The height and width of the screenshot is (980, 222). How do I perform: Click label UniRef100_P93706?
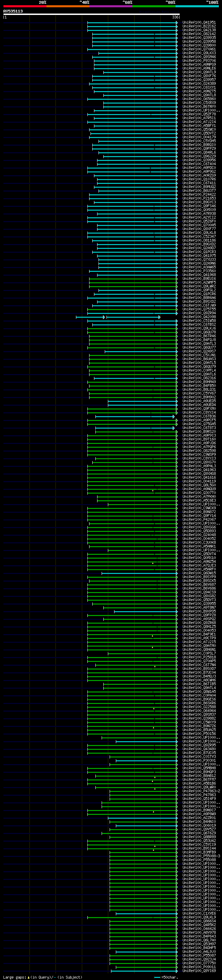pyautogui.click(x=199, y=60)
